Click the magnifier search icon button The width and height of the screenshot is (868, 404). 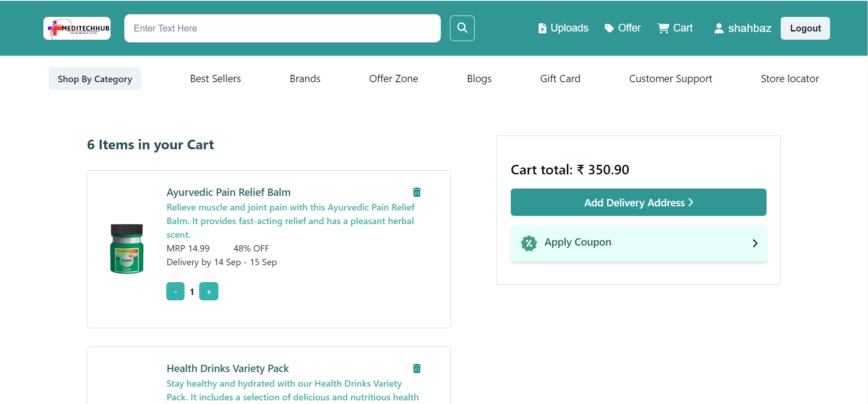click(x=462, y=28)
